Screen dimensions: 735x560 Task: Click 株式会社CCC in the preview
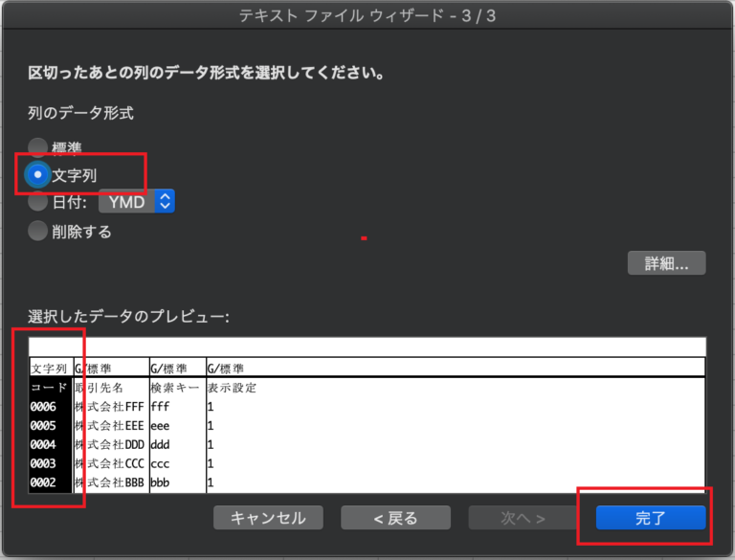click(110, 463)
